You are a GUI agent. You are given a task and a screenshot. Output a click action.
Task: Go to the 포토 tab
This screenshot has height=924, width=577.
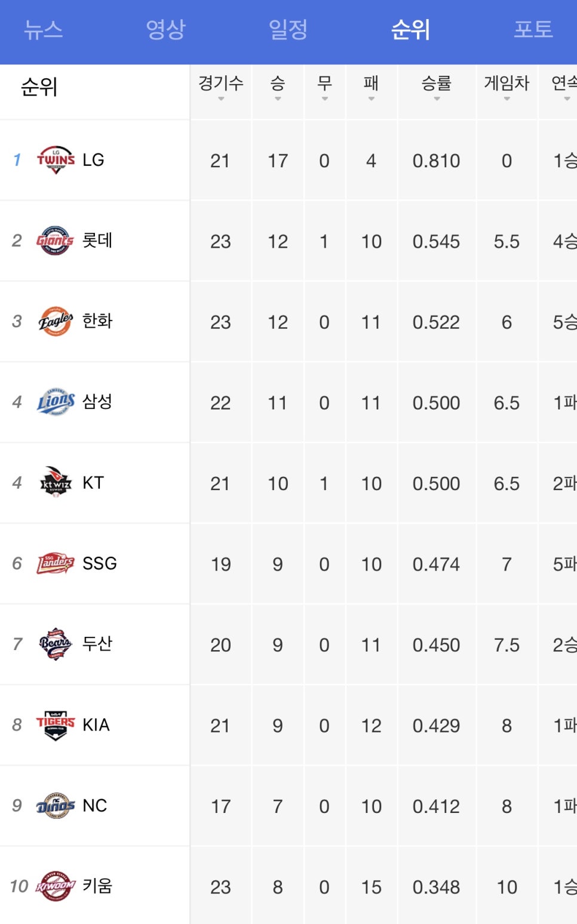point(533,29)
